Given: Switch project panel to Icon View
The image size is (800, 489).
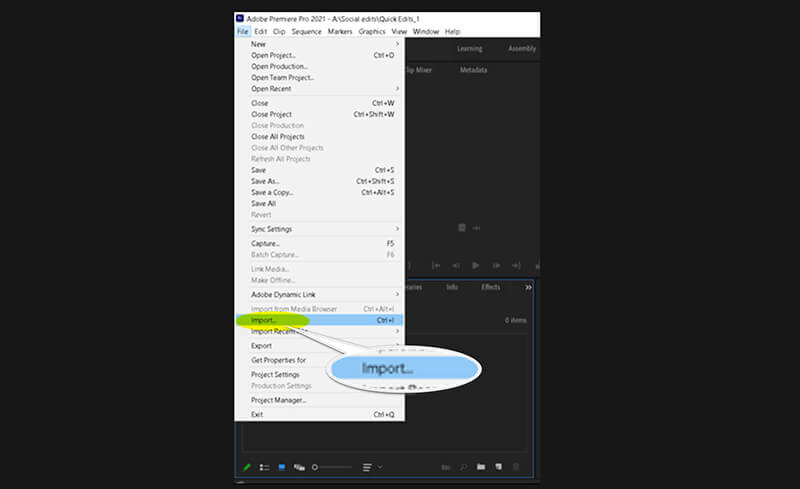Looking at the screenshot, I should pyautogui.click(x=282, y=467).
